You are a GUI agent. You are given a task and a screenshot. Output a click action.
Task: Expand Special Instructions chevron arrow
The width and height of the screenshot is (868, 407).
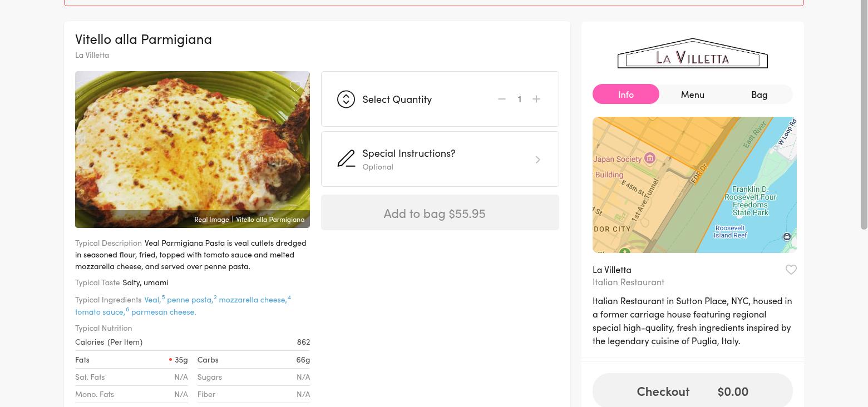click(537, 160)
